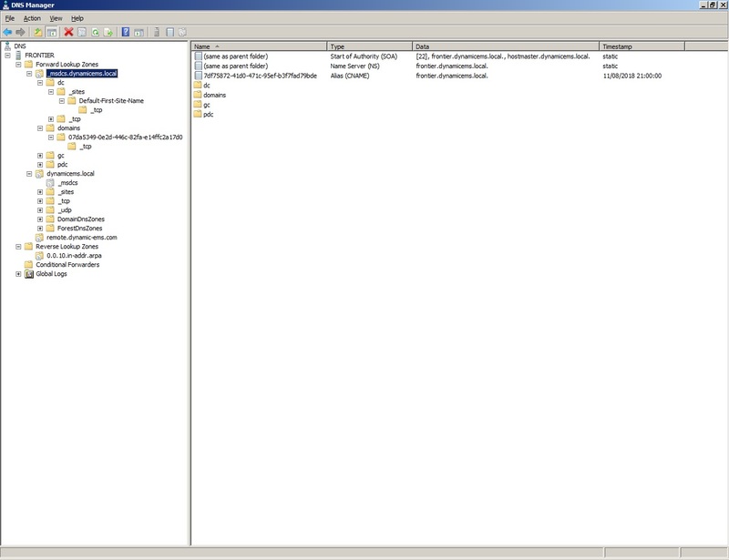Collapse the Forward Lookup Zones node
Image resolution: width=729 pixels, height=560 pixels.
coord(18,64)
